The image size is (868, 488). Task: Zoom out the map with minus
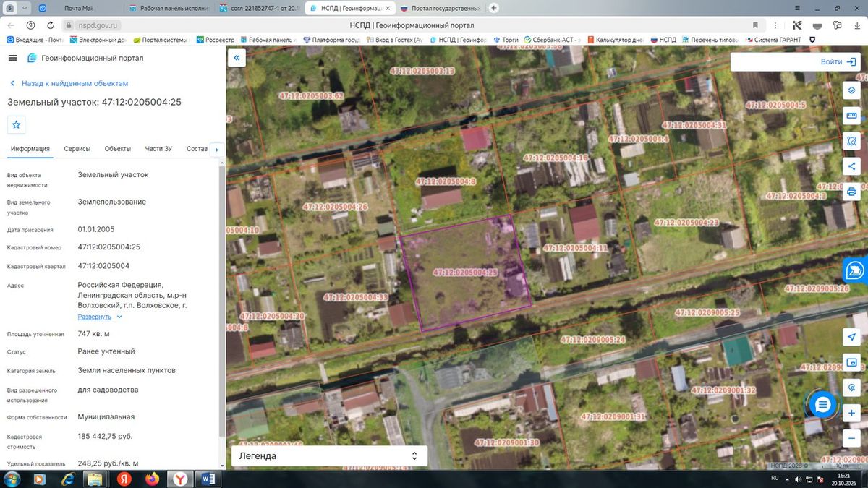coord(851,438)
